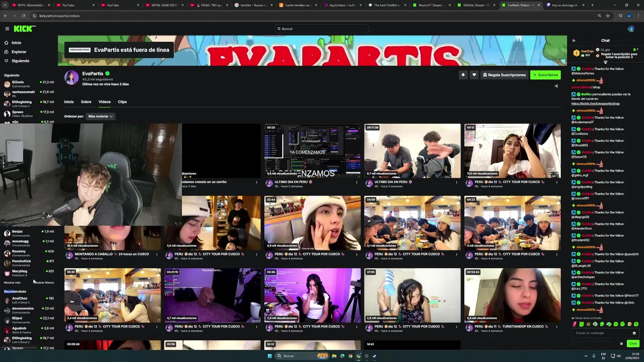Open a new browser tab

[592, 5]
